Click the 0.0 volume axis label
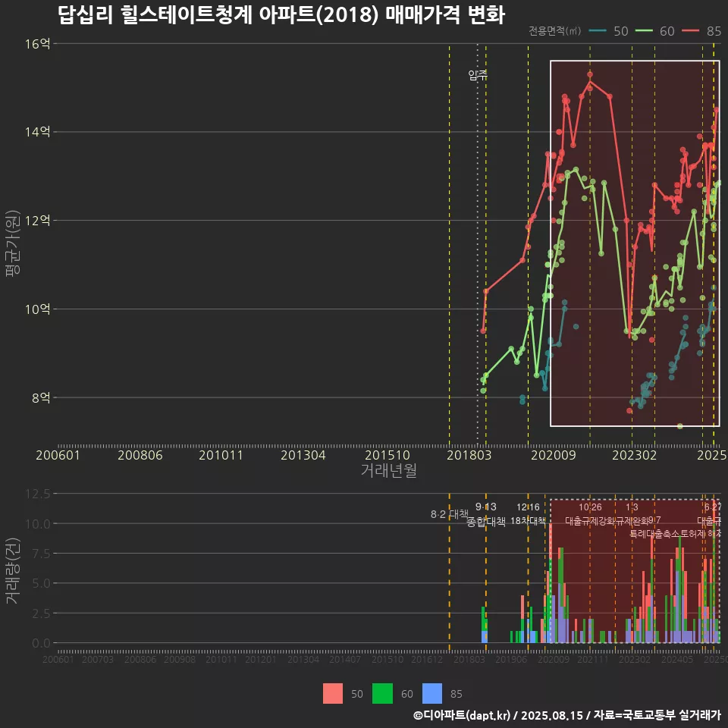The width and height of the screenshot is (728, 728). (41, 644)
